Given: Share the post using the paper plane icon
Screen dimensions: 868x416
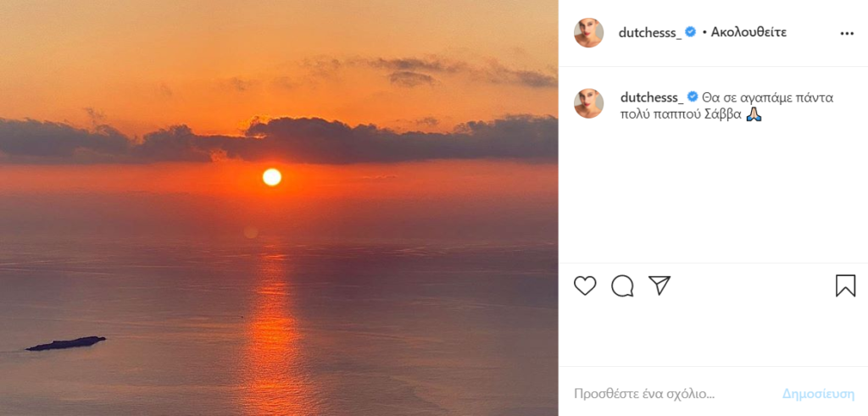Looking at the screenshot, I should (659, 285).
